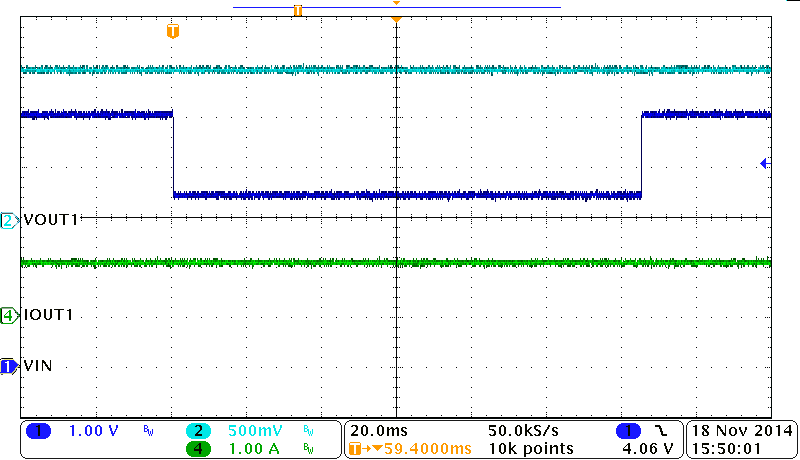
Task: Click the 18 Nov 2014 date display
Action: [743, 430]
